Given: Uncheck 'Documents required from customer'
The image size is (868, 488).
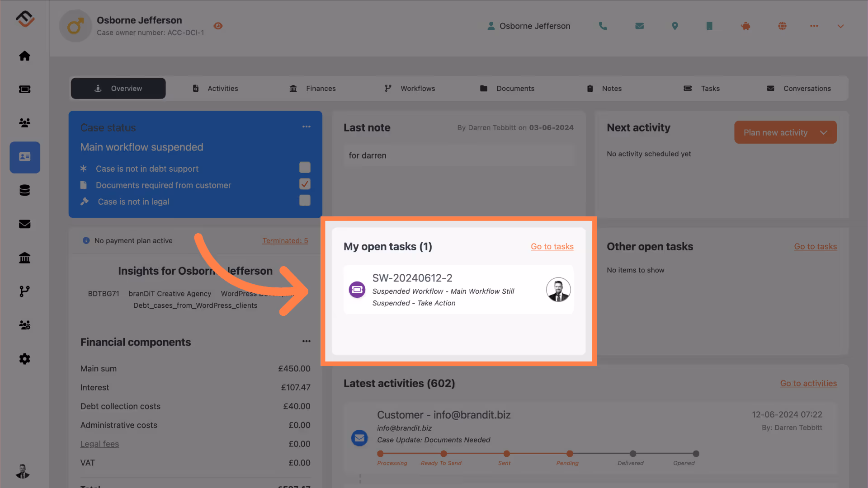Looking at the screenshot, I should pyautogui.click(x=305, y=184).
